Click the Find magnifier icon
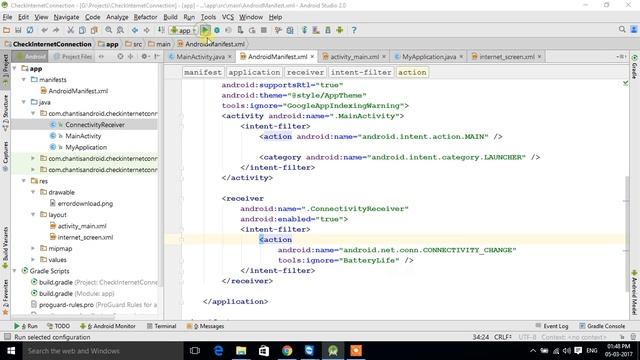This screenshot has height=360, width=640. pyautogui.click(x=109, y=30)
